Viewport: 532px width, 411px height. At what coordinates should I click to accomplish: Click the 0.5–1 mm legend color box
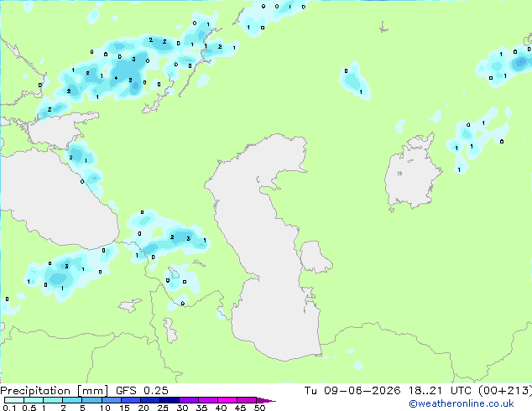click(x=34, y=400)
